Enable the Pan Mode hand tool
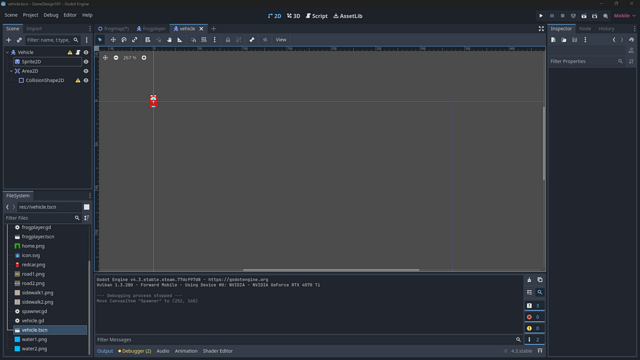The height and width of the screenshot is (360, 640). (169, 40)
